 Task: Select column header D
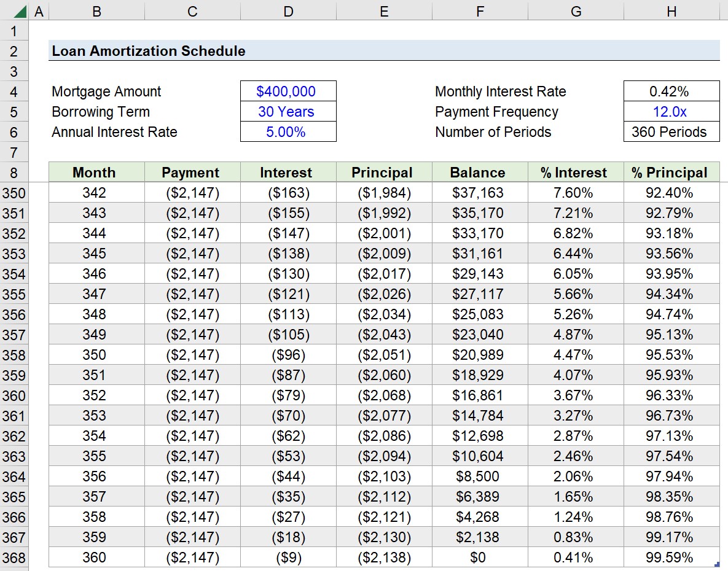tap(288, 10)
